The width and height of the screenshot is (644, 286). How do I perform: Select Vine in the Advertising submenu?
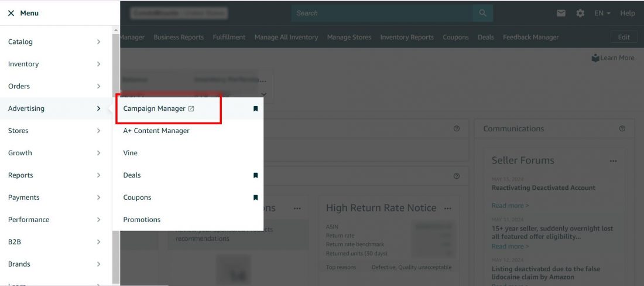tap(130, 153)
